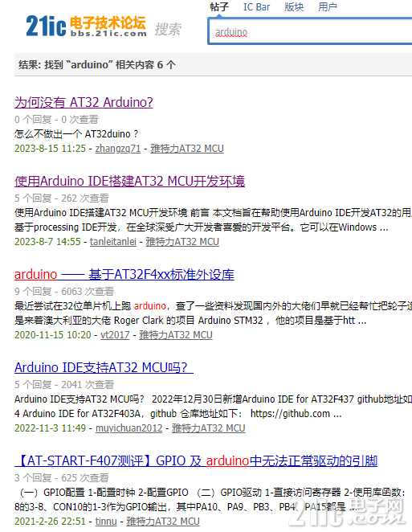
Task: Switch to the IC Bar tab
Action: click(256, 6)
